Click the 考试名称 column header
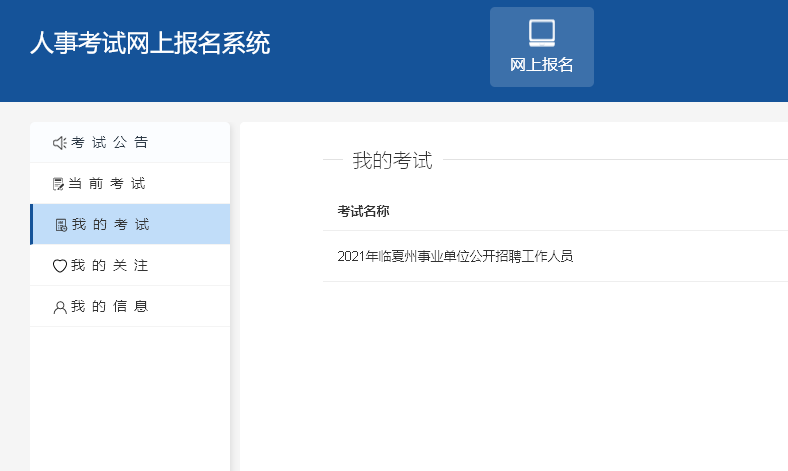 363,211
